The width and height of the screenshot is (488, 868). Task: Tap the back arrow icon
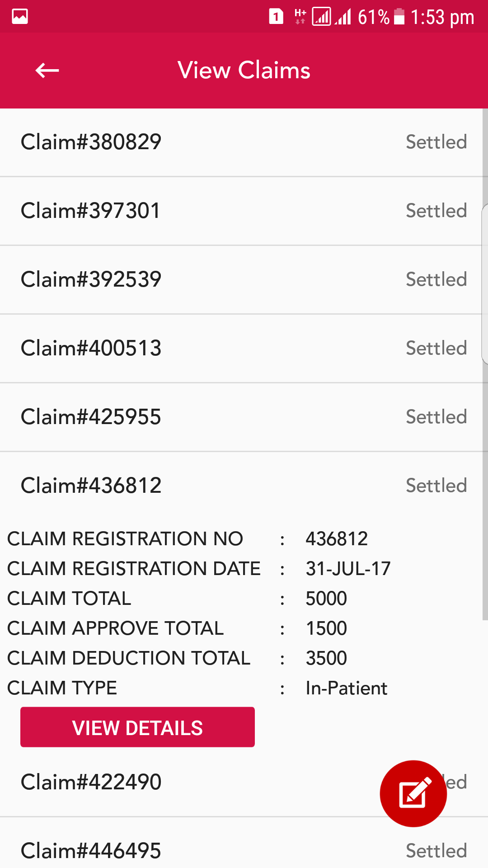pos(47,71)
